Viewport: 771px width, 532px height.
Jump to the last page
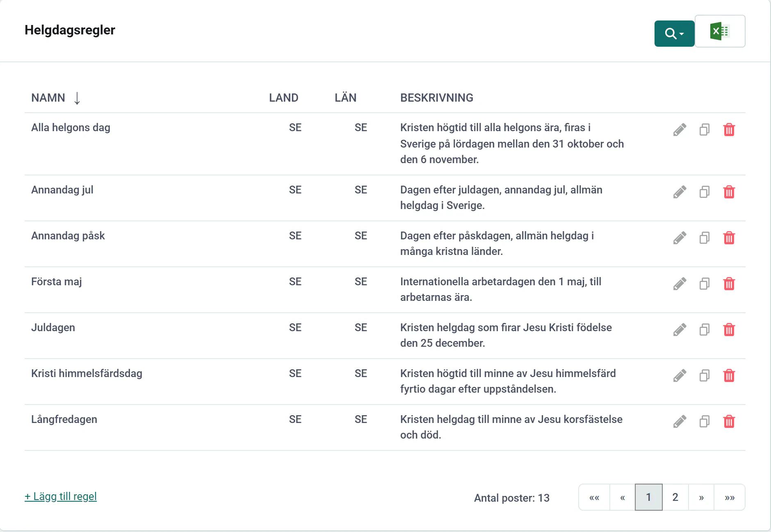pos(730,498)
